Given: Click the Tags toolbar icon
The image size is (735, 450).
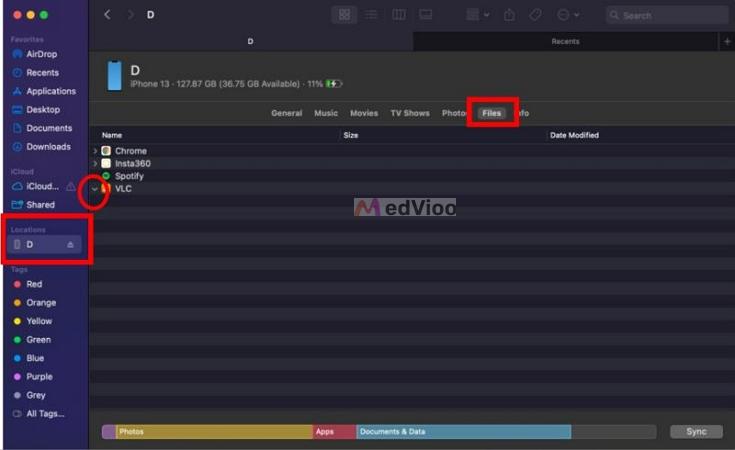Looking at the screenshot, I should pyautogui.click(x=535, y=15).
